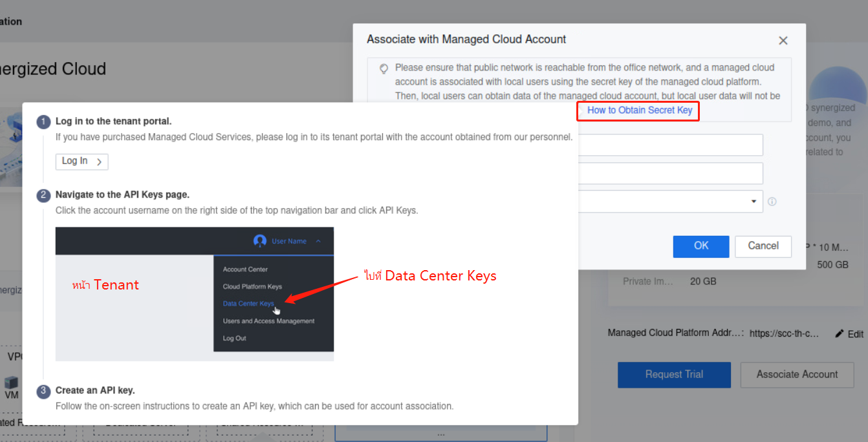
Task: Click the info icon beside the dropdown
Action: click(x=772, y=202)
